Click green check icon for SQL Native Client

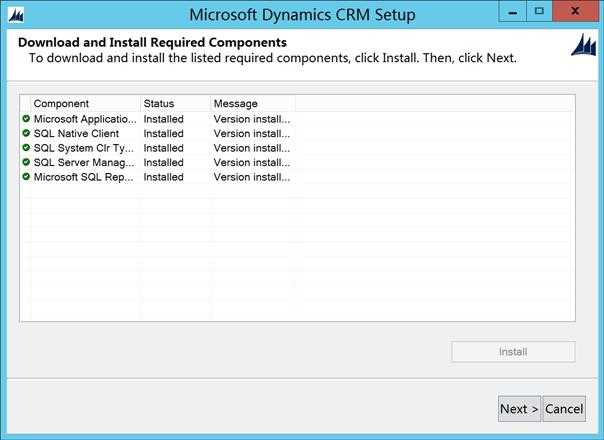pos(26,133)
